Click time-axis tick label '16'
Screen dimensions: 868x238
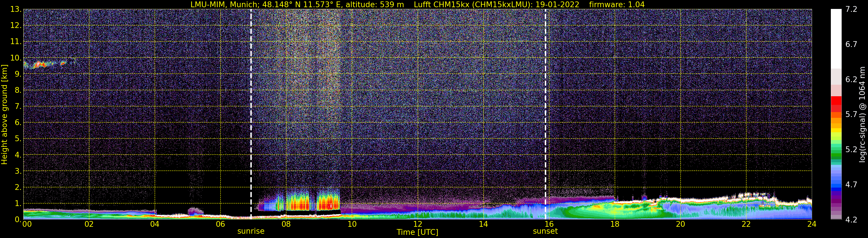549,224
